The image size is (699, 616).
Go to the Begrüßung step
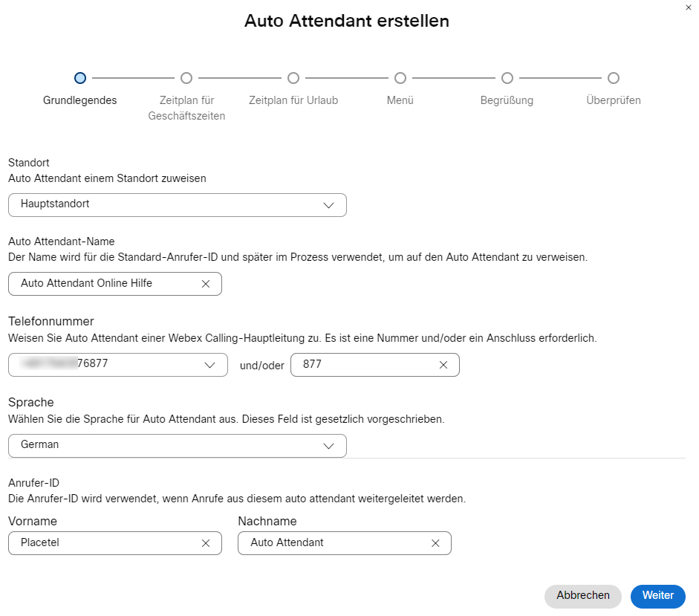(x=507, y=78)
